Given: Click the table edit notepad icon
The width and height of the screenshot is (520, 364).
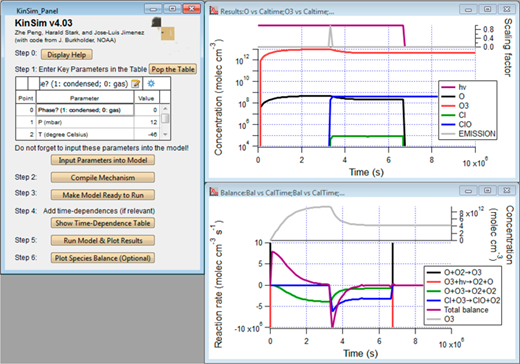Looking at the screenshot, I should point(136,84).
